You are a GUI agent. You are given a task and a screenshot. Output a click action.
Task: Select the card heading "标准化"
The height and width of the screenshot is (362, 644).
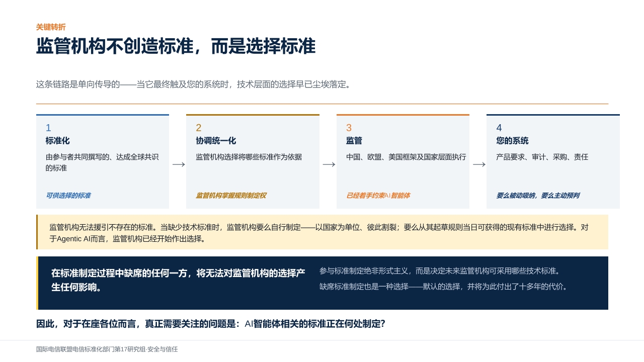click(x=57, y=141)
